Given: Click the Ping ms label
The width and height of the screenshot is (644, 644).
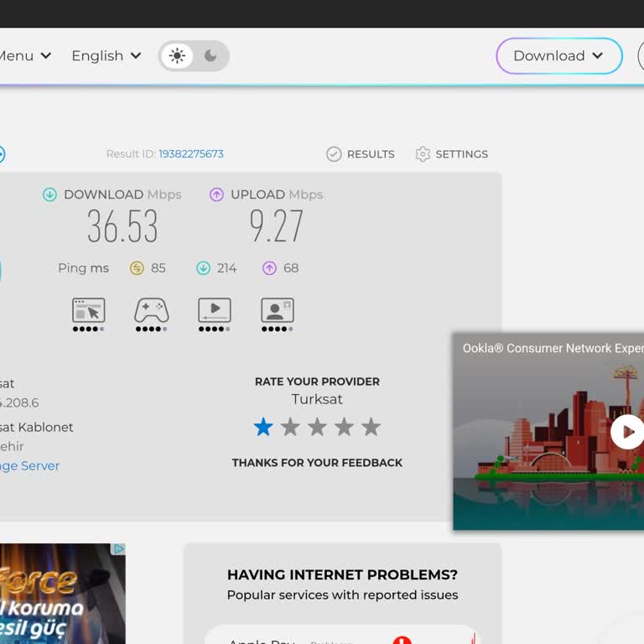Looking at the screenshot, I should tap(83, 268).
